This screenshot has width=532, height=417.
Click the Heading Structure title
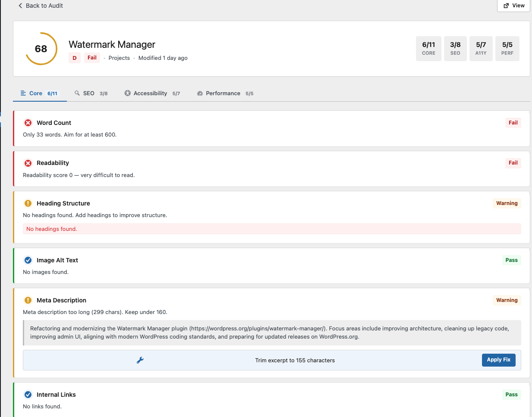tap(63, 203)
